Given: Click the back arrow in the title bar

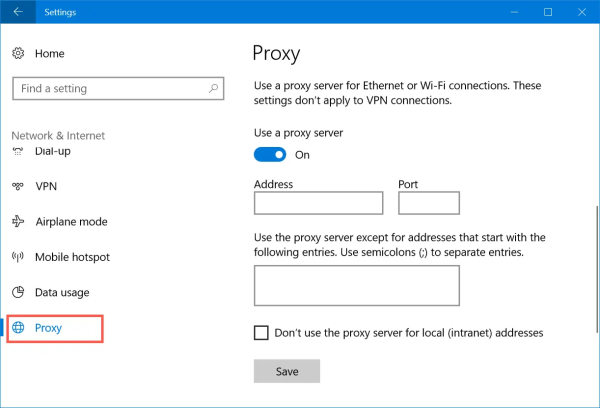Looking at the screenshot, I should coord(17,13).
